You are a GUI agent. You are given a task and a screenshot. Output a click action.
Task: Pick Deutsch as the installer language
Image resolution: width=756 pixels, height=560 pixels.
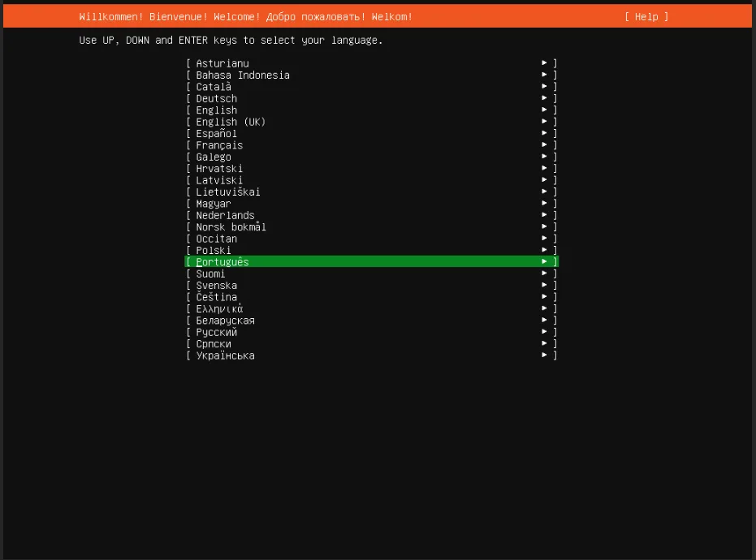point(371,98)
